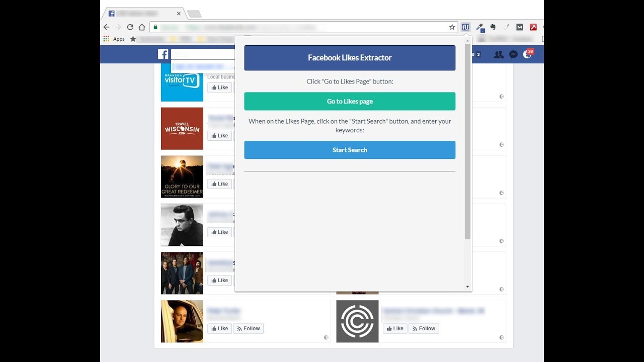Go to the browser home page
Viewport: 644px width, 362px height.
click(142, 27)
